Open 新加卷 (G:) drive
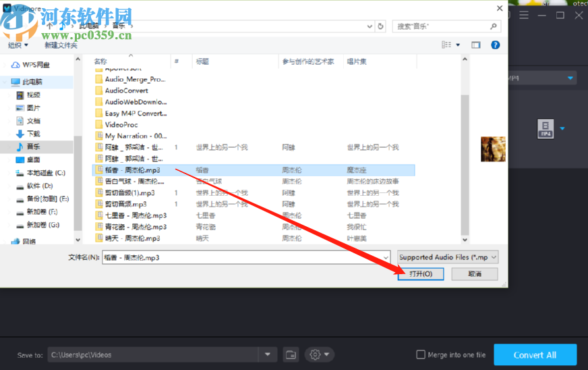This screenshot has height=370, width=588. click(x=42, y=225)
